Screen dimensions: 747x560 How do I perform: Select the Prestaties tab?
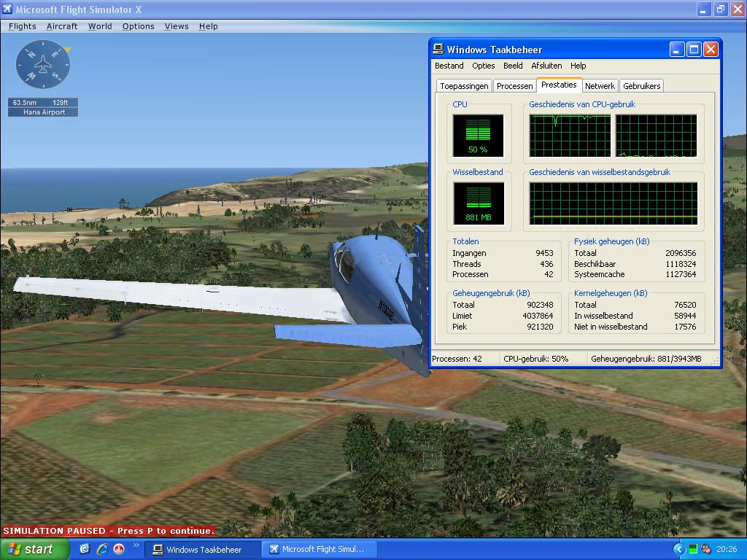click(559, 85)
